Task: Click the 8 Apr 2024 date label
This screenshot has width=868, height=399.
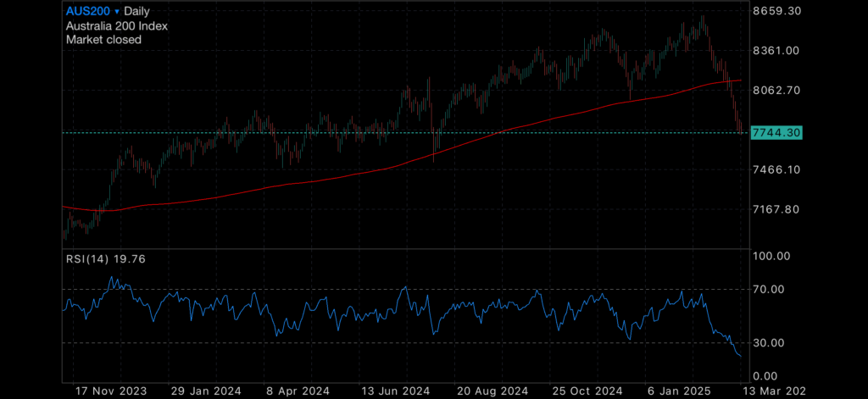Action: point(299,391)
